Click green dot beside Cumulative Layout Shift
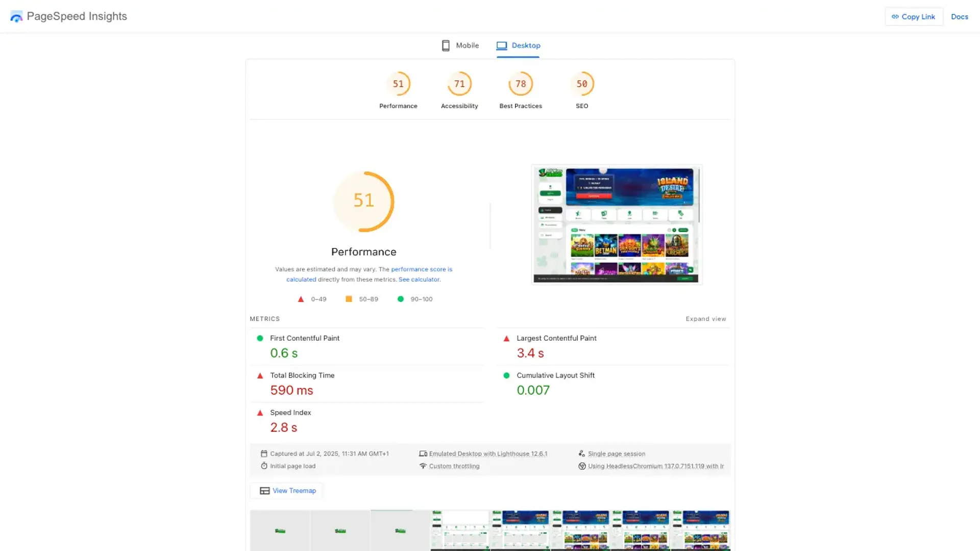 pyautogui.click(x=506, y=375)
